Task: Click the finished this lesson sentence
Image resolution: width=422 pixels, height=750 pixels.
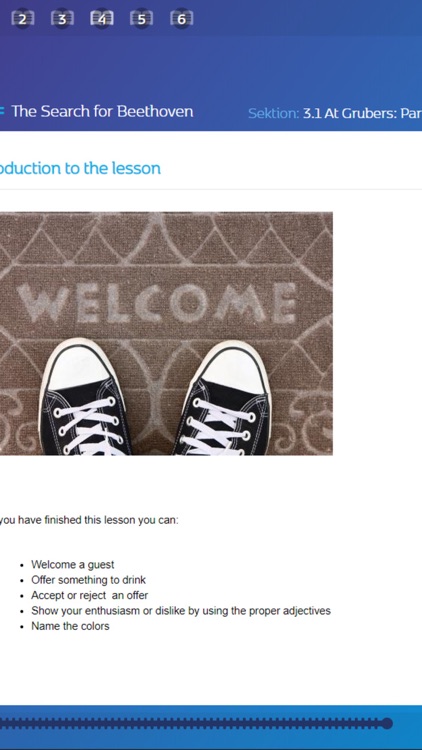Action: pyautogui.click(x=89, y=520)
